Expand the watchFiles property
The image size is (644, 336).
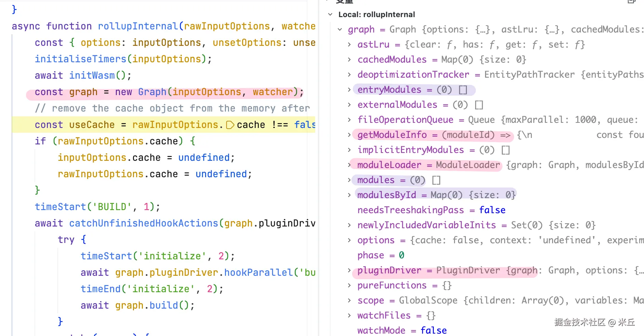coord(349,315)
